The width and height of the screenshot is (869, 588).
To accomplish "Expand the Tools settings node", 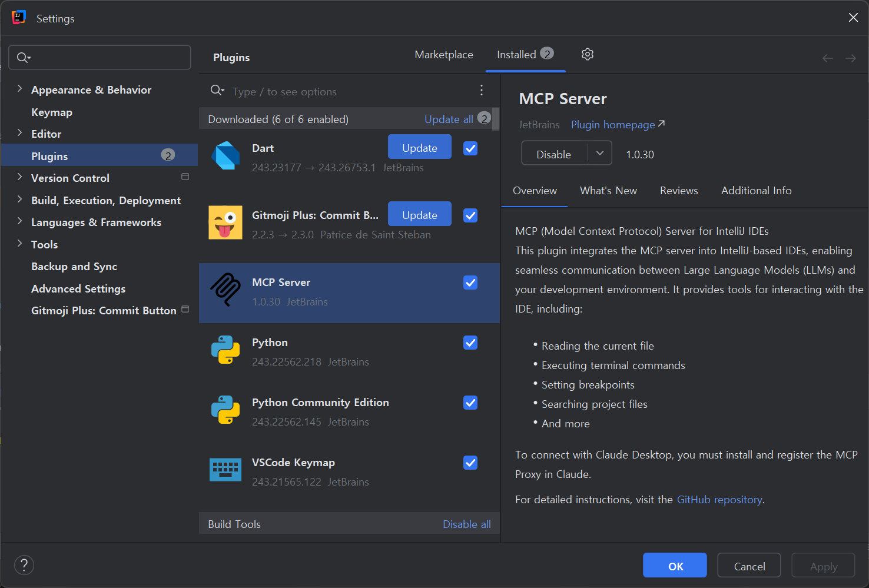I will tap(19, 244).
